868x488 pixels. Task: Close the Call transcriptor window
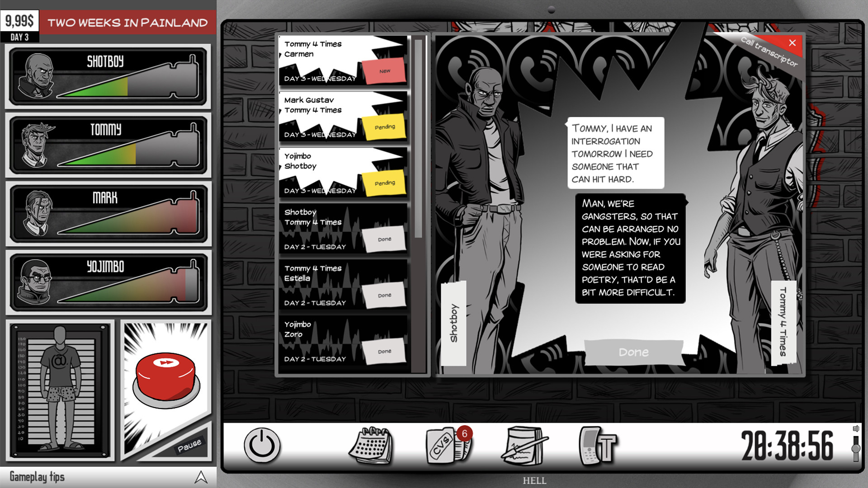[x=792, y=43]
